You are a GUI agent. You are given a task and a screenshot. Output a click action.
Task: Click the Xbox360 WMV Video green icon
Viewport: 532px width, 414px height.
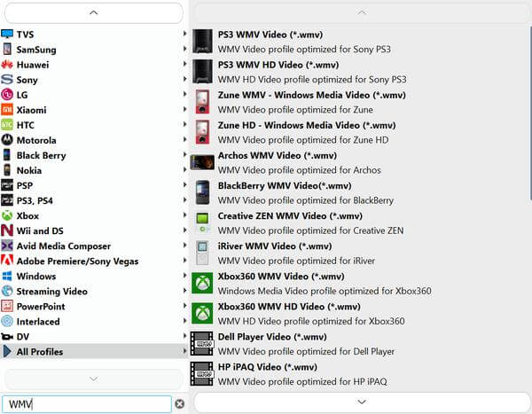[x=202, y=283]
